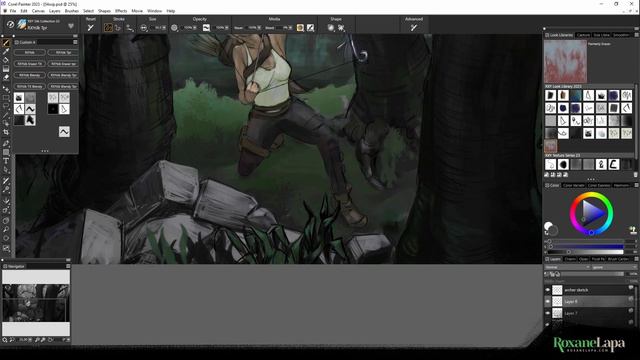The image size is (640, 360).
Task: Open the Effects menu
Action: click(x=121, y=11)
